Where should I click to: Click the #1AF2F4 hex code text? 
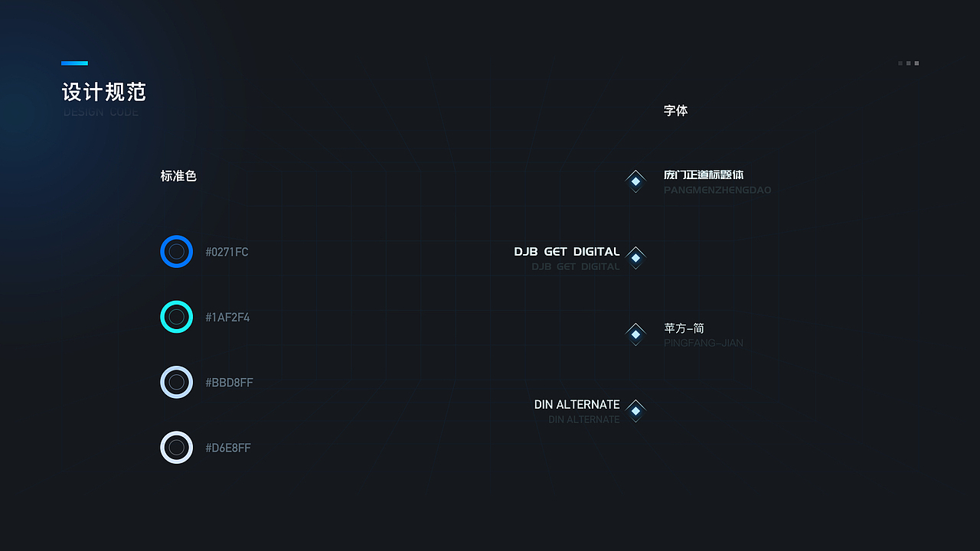click(227, 318)
